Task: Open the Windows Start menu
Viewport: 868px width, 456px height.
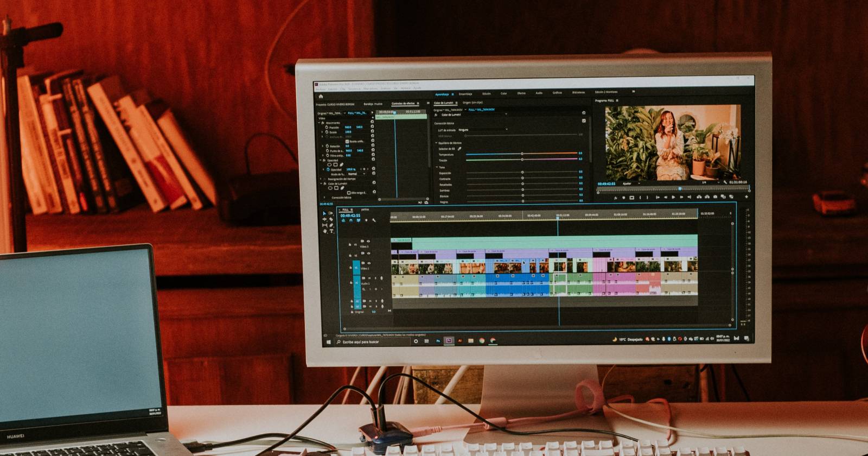Action: coord(328,343)
